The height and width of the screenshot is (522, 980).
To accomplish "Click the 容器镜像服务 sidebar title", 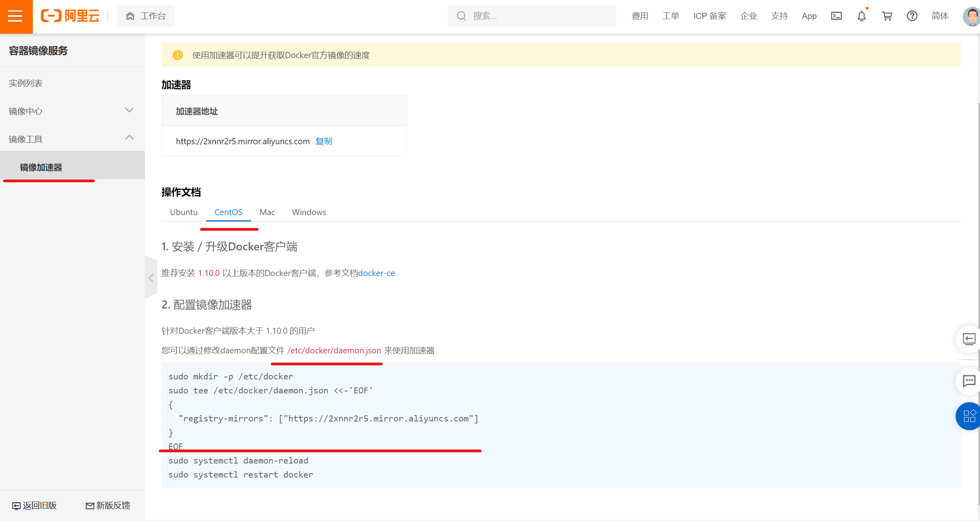I will (x=38, y=50).
